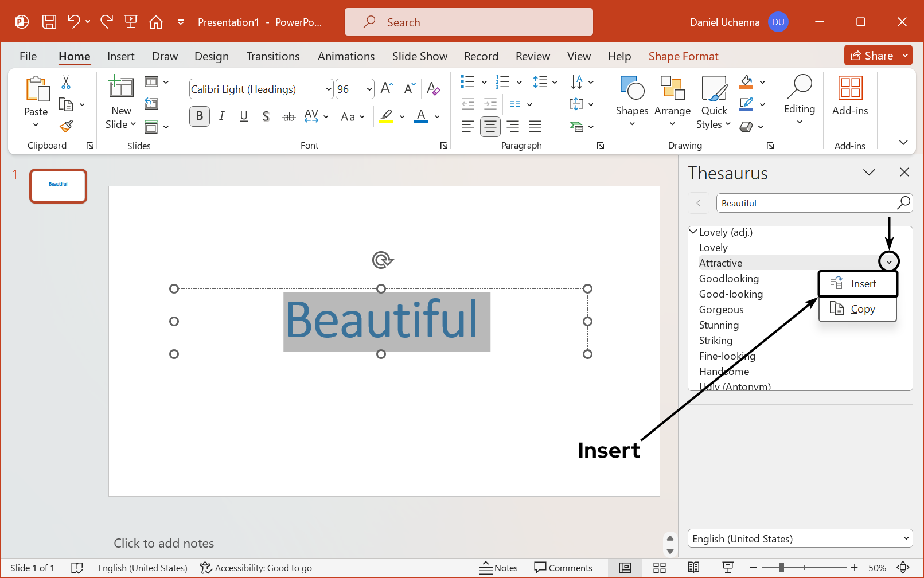
Task: Open the Transitions tab
Action: pyautogui.click(x=272, y=56)
